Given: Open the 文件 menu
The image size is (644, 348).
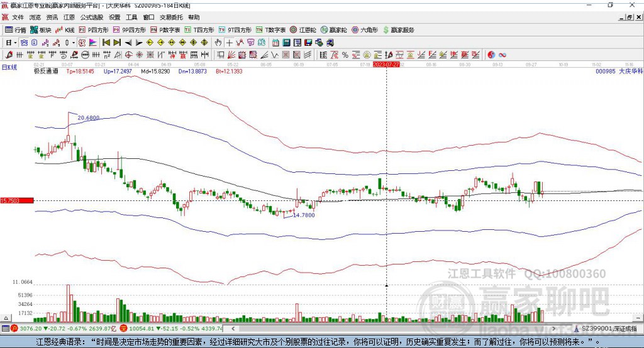Looking at the screenshot, I should coord(18,17).
